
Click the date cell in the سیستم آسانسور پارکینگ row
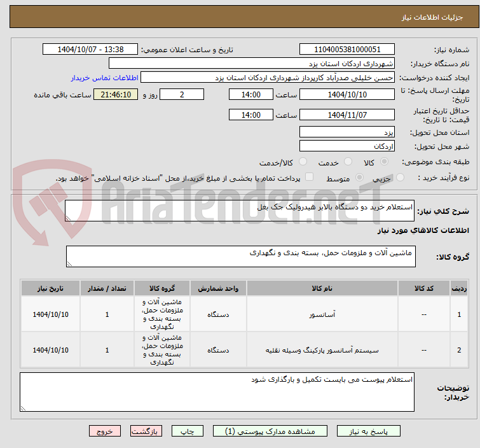tap(50, 350)
